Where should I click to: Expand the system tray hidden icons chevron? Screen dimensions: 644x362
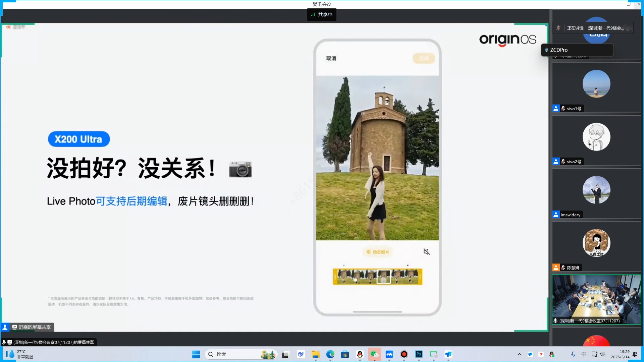(520, 354)
